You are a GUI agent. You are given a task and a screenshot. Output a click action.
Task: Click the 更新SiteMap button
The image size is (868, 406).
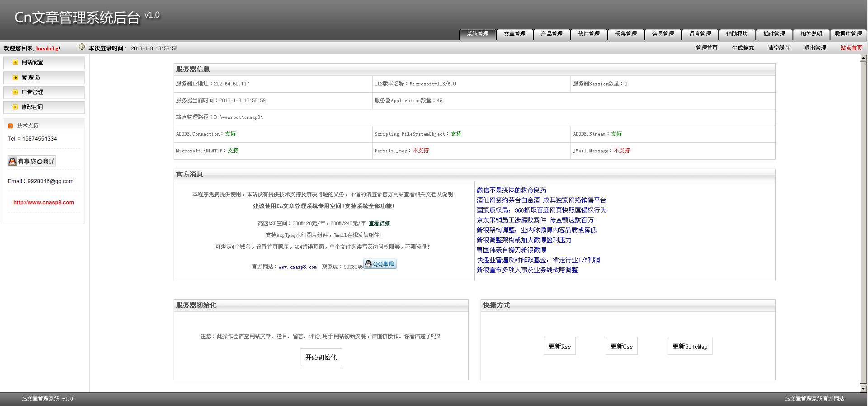(689, 346)
